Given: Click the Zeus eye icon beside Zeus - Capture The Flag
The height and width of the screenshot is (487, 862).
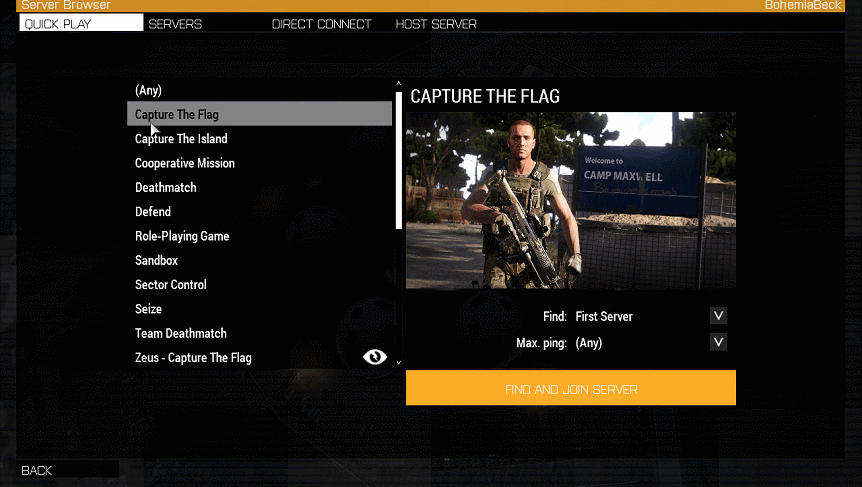Looking at the screenshot, I should tap(375, 357).
